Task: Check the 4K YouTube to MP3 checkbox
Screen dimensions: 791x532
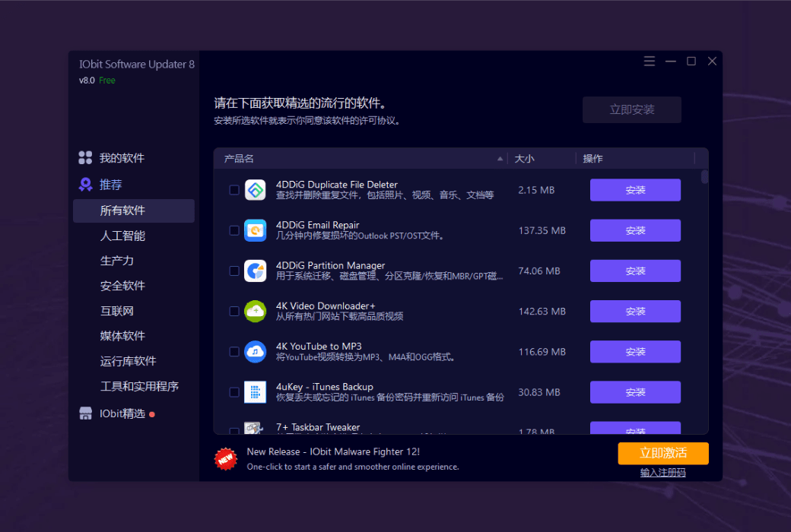Action: click(234, 351)
